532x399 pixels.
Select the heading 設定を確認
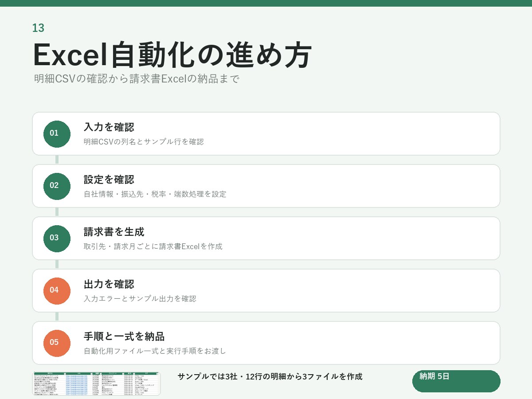click(109, 180)
